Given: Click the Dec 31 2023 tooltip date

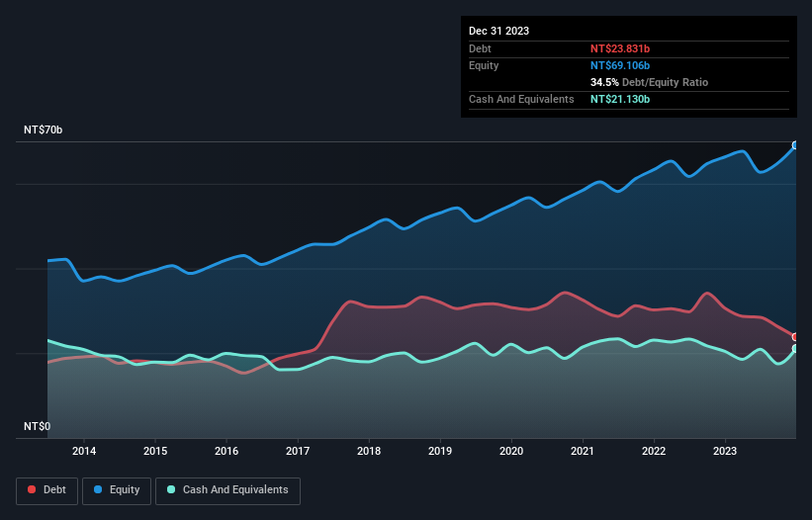Looking at the screenshot, I should click(498, 31).
